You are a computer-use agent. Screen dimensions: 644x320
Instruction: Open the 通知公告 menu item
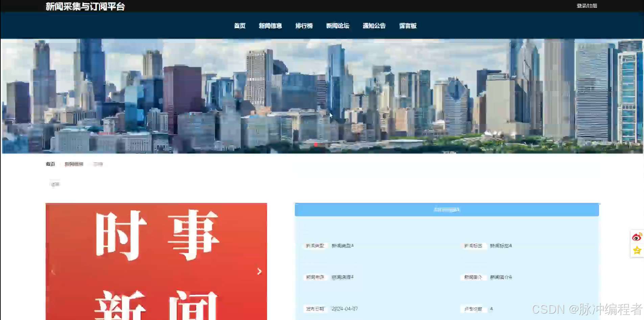point(374,26)
